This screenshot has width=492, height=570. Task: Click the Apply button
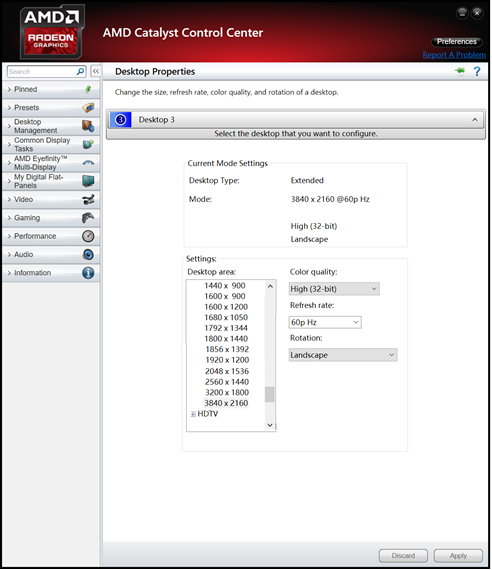coord(458,555)
